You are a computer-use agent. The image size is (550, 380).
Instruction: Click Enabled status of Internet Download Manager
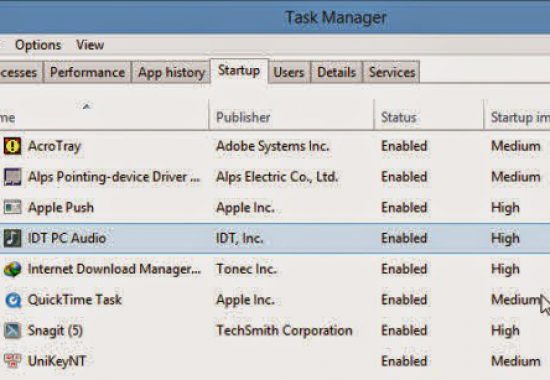point(404,269)
